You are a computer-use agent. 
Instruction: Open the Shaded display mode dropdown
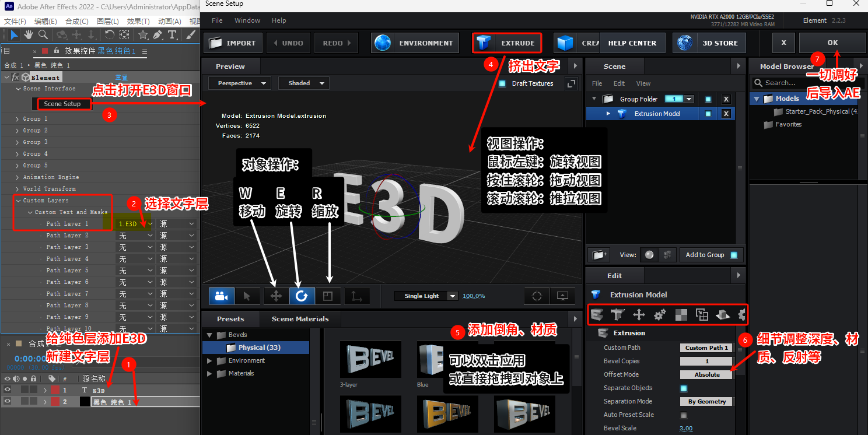point(304,83)
